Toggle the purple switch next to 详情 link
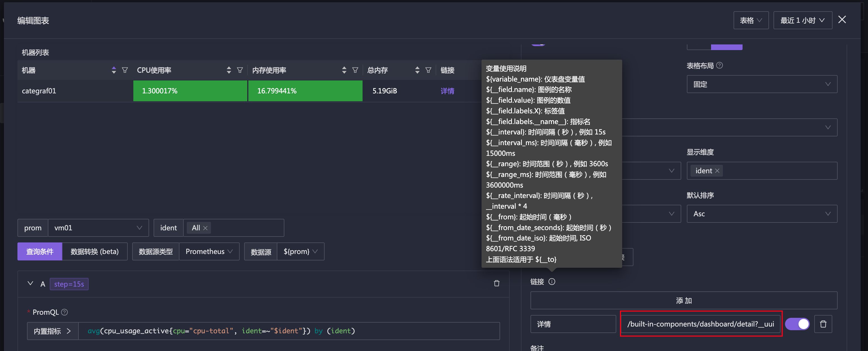This screenshot has width=868, height=351. 798,325
